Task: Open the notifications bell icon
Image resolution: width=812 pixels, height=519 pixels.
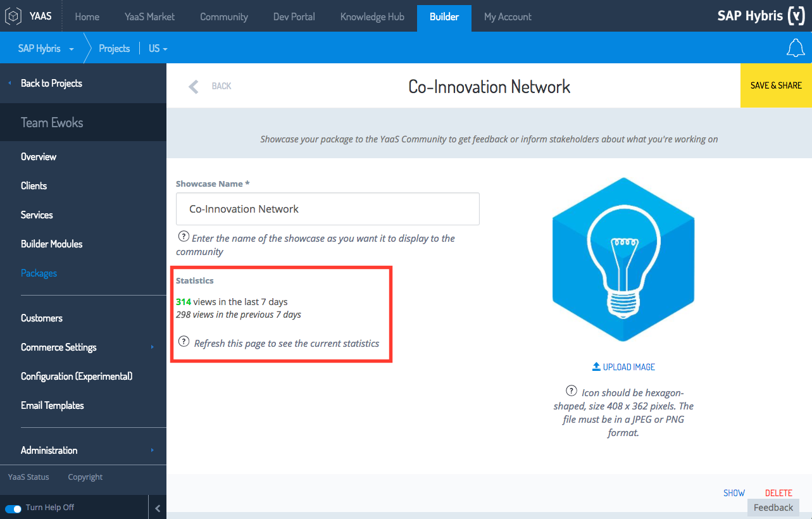Action: [795, 48]
